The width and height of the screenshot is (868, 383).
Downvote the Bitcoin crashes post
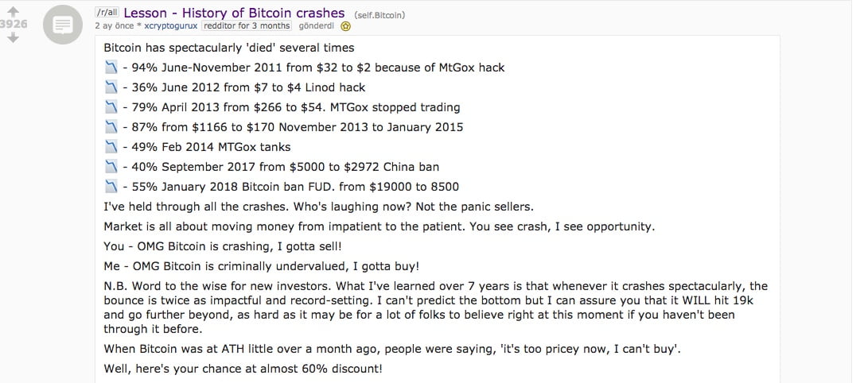[x=12, y=37]
